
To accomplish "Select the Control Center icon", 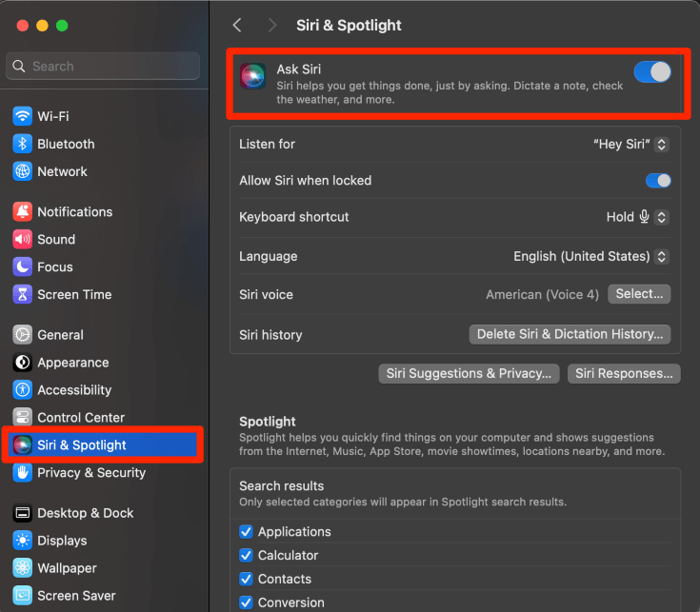I will click(x=22, y=417).
